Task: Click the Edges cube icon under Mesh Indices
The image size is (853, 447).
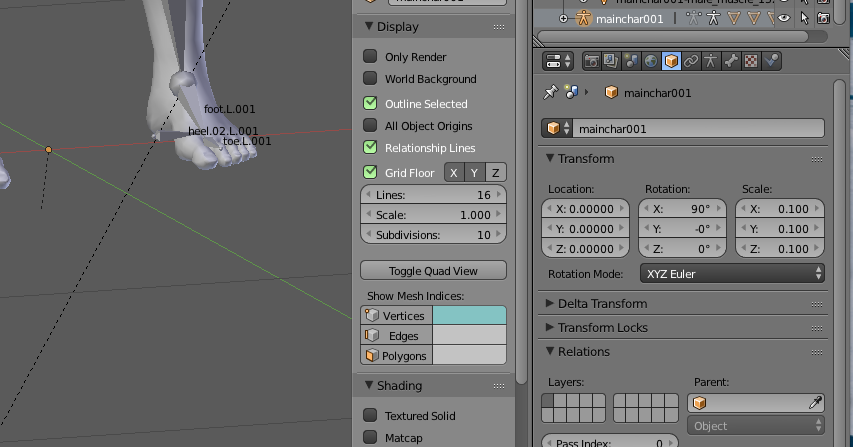Action: [x=372, y=336]
